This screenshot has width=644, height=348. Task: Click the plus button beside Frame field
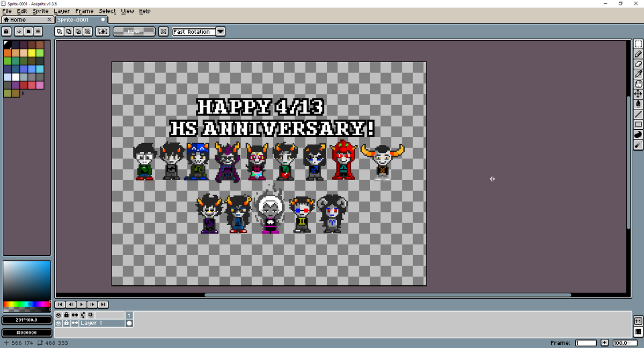point(605,343)
